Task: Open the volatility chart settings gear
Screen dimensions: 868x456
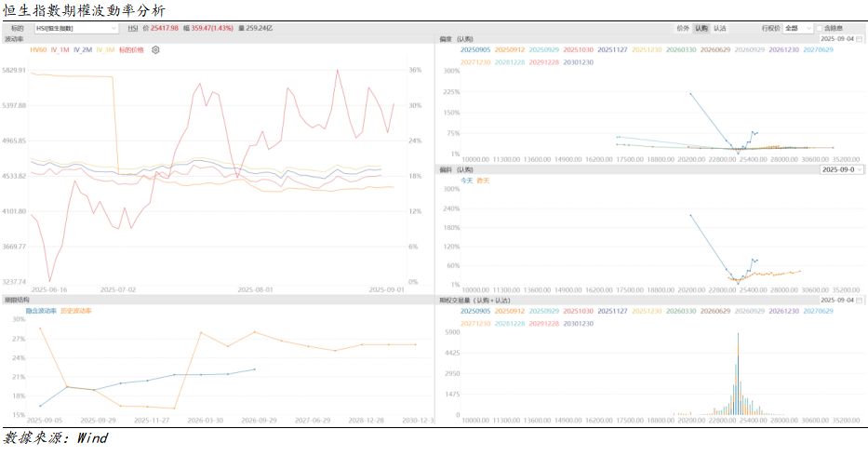Action: (x=156, y=49)
